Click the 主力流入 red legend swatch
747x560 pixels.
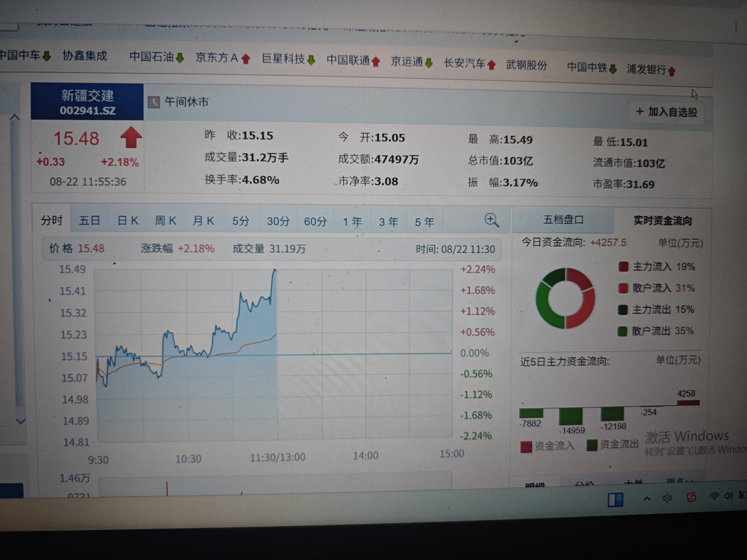coord(623,267)
